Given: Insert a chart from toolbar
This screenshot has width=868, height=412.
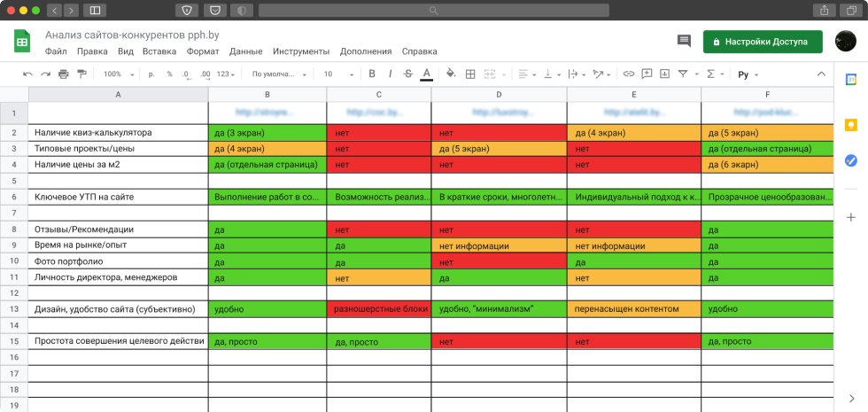Looking at the screenshot, I should (x=665, y=74).
